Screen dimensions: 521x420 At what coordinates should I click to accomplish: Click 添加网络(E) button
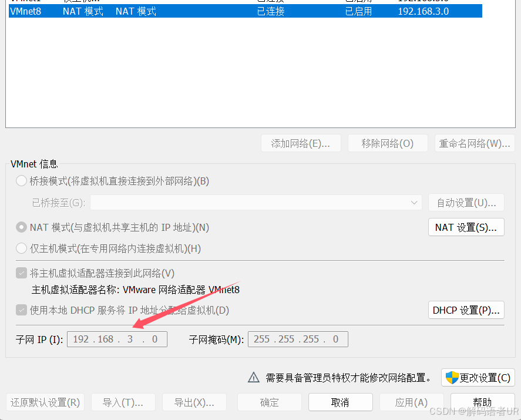[301, 143]
